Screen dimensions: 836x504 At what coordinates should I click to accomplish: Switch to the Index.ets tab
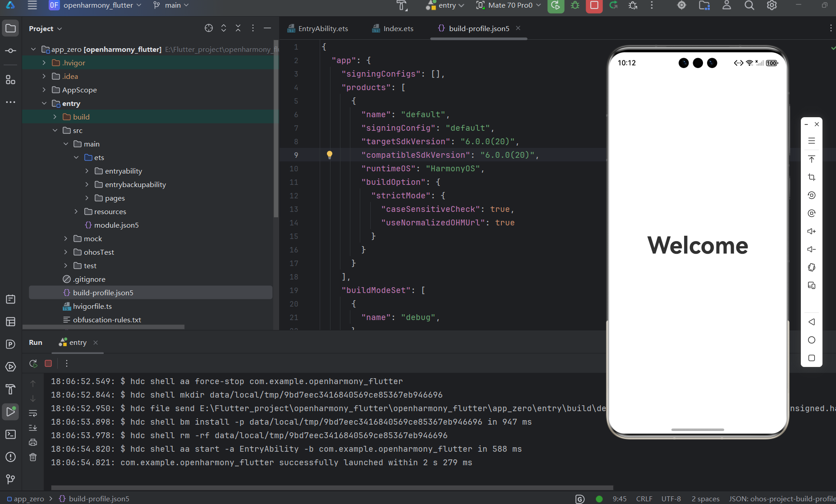[393, 28]
